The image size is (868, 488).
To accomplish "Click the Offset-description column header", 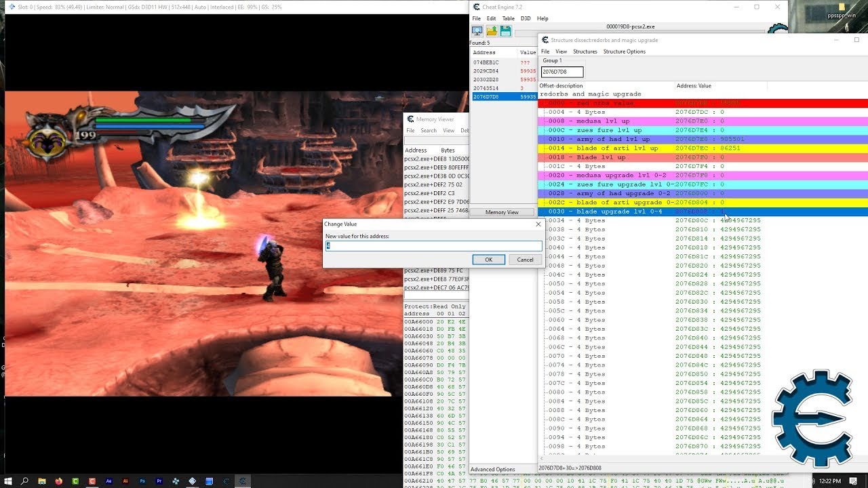I will point(561,86).
